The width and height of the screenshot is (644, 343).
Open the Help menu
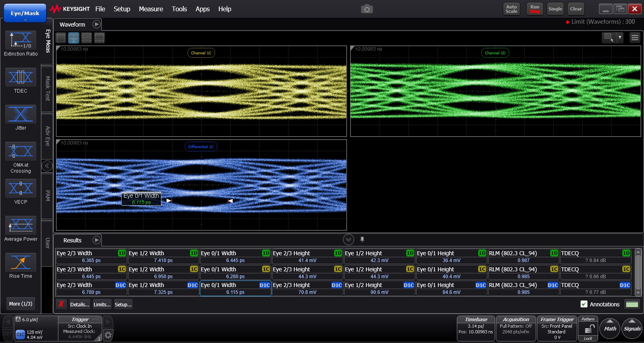(225, 9)
